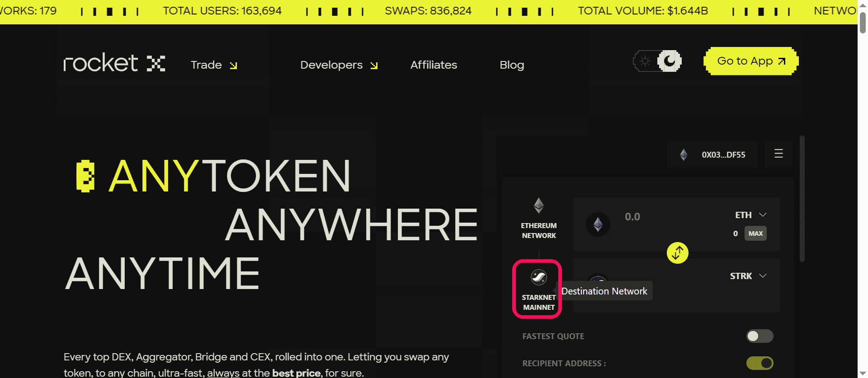Toggle the Recipient Address switch

759,363
